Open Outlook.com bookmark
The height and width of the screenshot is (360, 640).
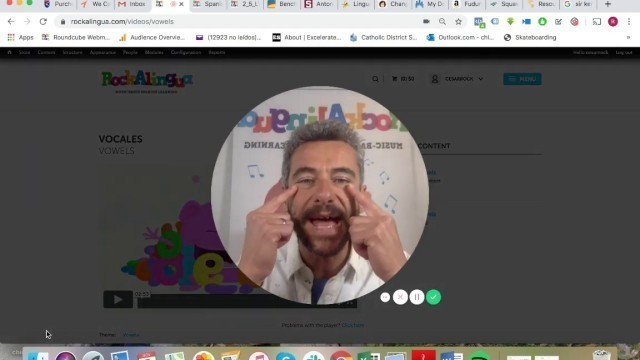click(460, 38)
